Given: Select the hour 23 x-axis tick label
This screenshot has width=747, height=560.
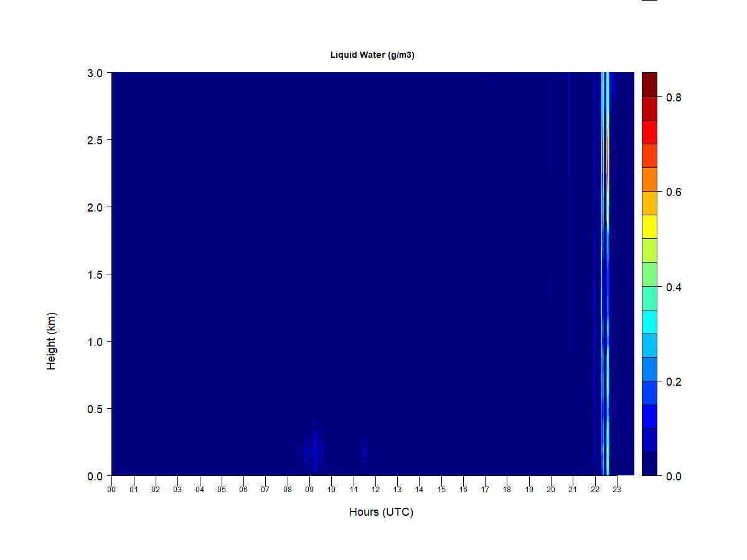Looking at the screenshot, I should pyautogui.click(x=617, y=490).
